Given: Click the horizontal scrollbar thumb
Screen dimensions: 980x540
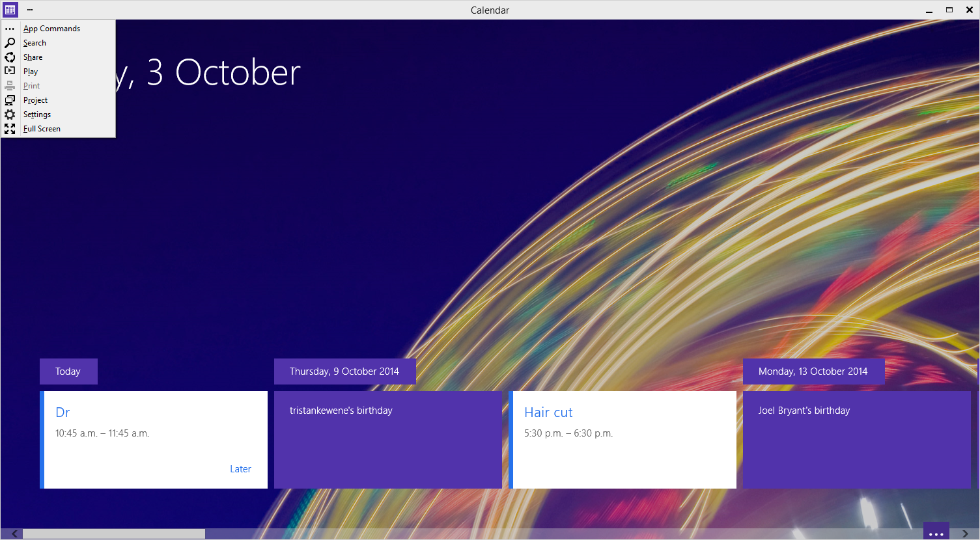Looking at the screenshot, I should click(x=114, y=534).
